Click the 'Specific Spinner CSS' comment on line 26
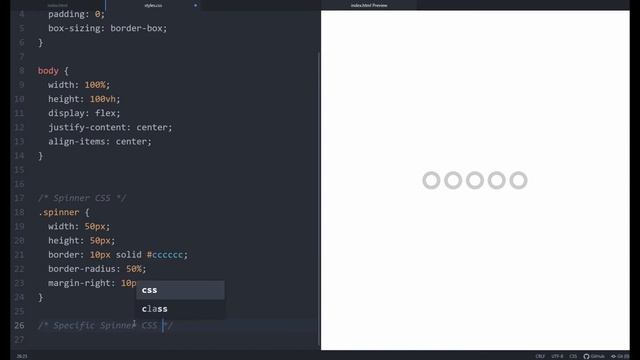 point(105,325)
